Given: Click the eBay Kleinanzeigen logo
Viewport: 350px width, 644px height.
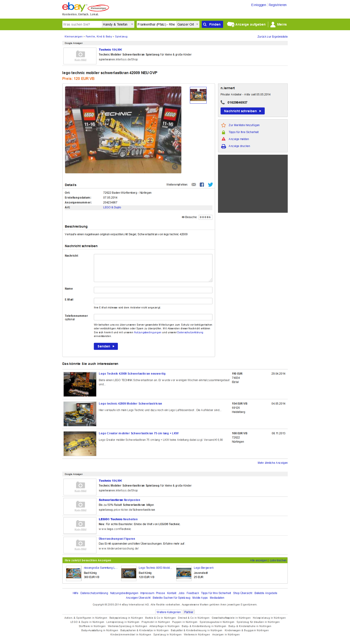Looking at the screenshot, I should [x=85, y=7].
